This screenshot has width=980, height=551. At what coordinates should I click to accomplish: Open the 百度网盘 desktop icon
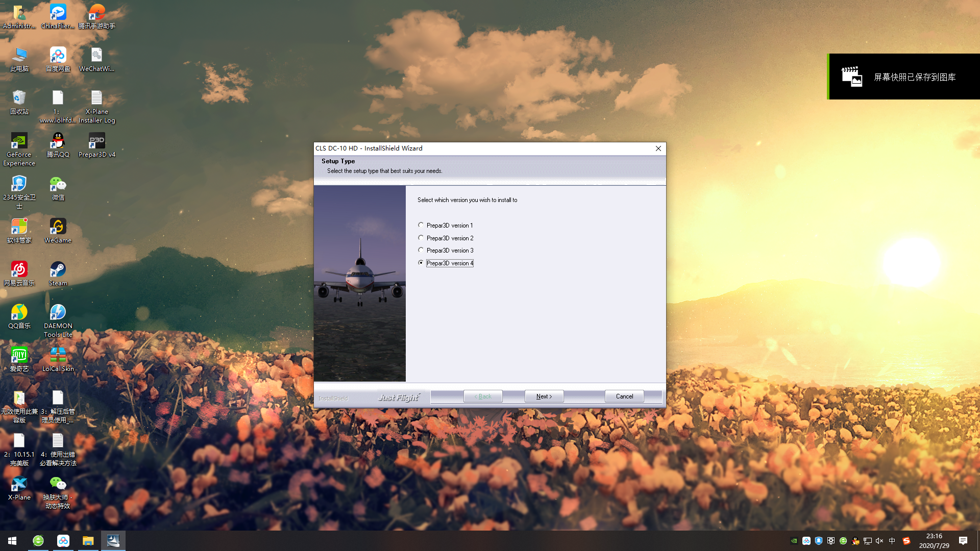click(58, 60)
